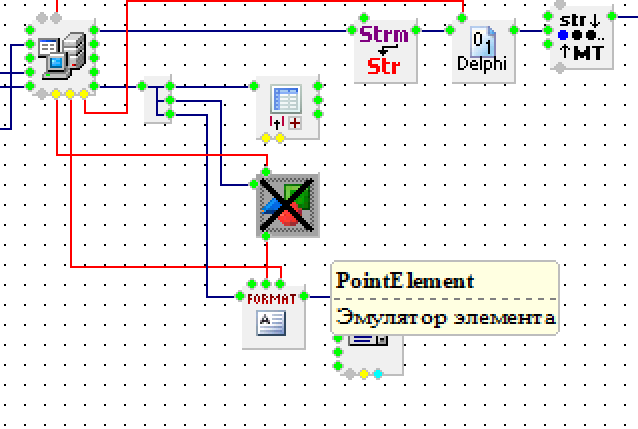Click the Strm to Str converter element
This screenshot has width=638, height=429.
click(x=384, y=50)
